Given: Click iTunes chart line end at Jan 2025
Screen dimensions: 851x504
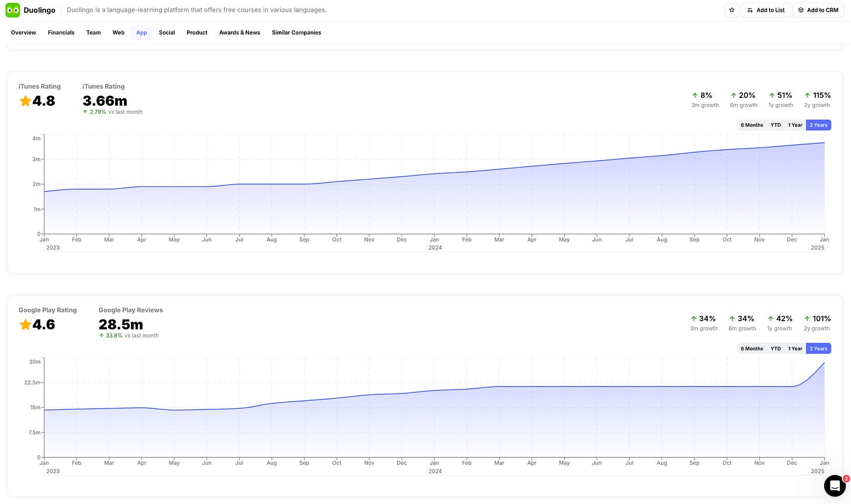Looking at the screenshot, I should click(x=824, y=142).
